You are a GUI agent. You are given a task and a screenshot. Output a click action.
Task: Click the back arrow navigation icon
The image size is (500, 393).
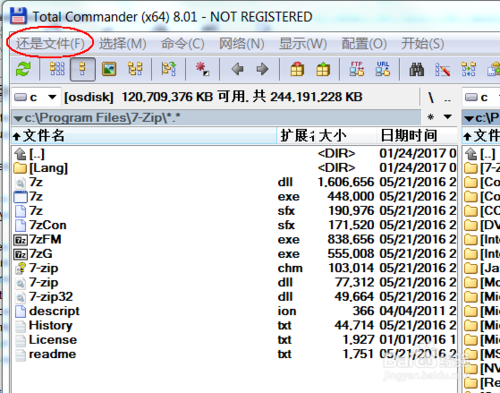(x=238, y=69)
